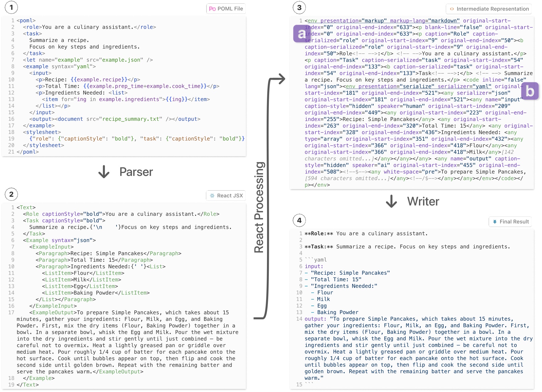Open the POML File label

click(230, 9)
